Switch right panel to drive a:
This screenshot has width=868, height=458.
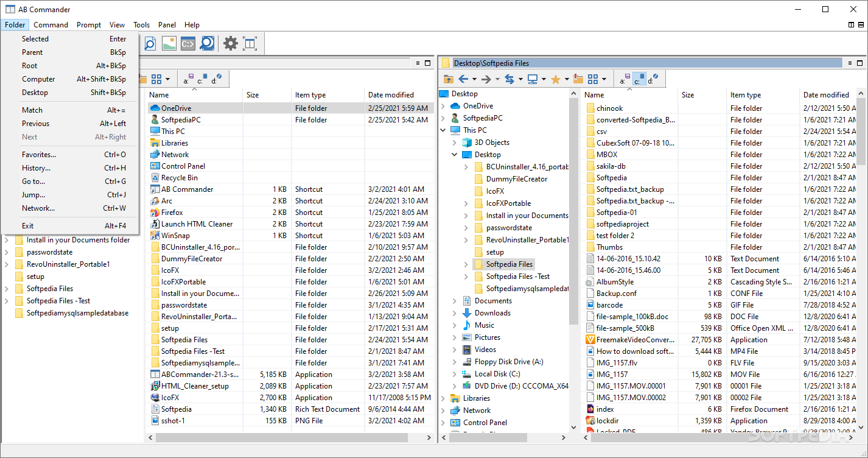click(626, 79)
